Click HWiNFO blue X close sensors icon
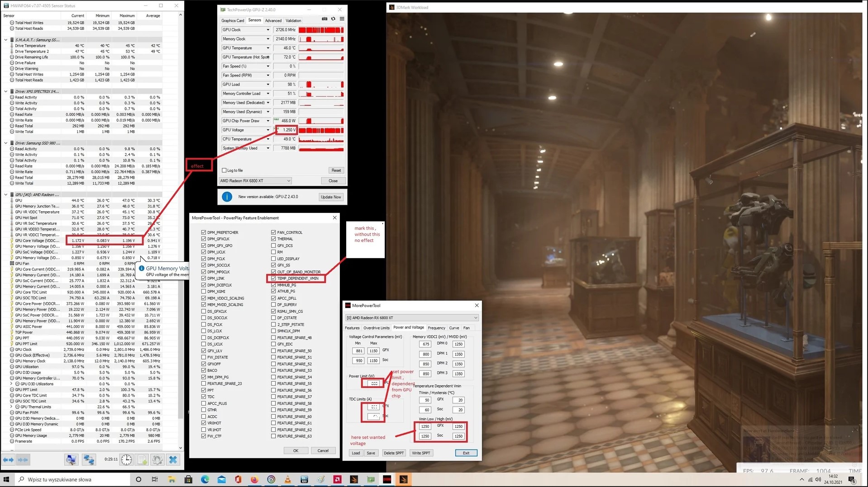The height and width of the screenshot is (487, 868). coord(173,459)
